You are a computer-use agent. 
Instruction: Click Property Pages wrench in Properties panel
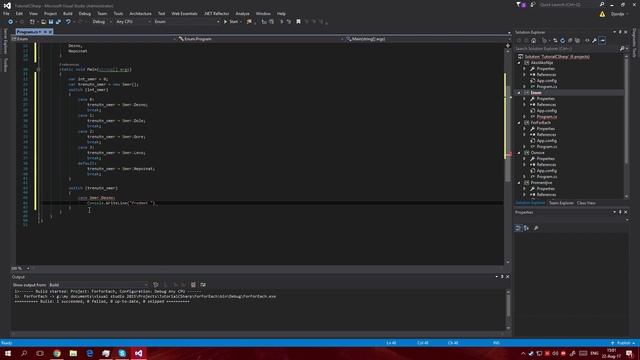(536, 228)
